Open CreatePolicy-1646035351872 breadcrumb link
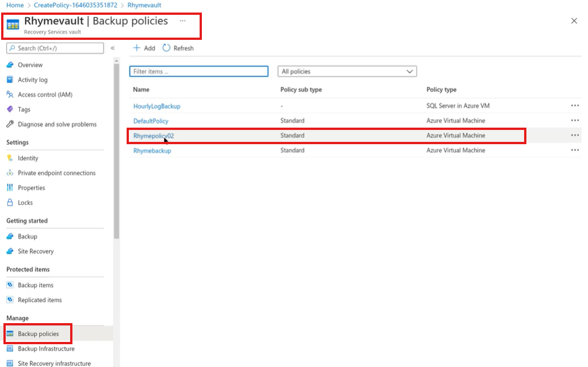This screenshot has height=367, width=588. pos(75,5)
